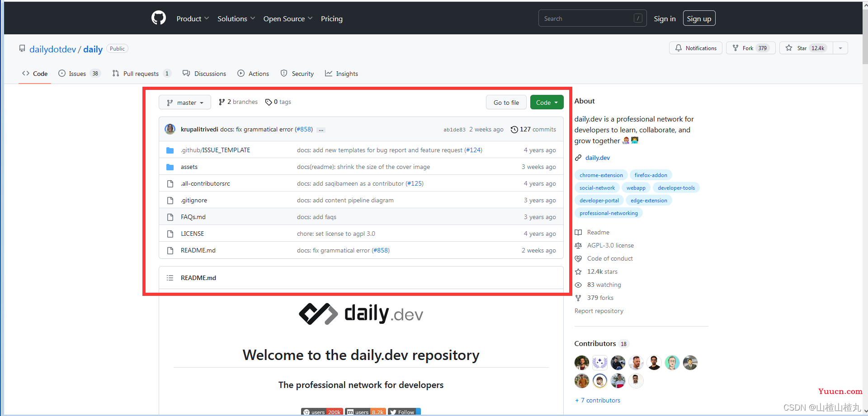The height and width of the screenshot is (416, 868).
Task: Open the daily.dev website link
Action: tap(597, 158)
